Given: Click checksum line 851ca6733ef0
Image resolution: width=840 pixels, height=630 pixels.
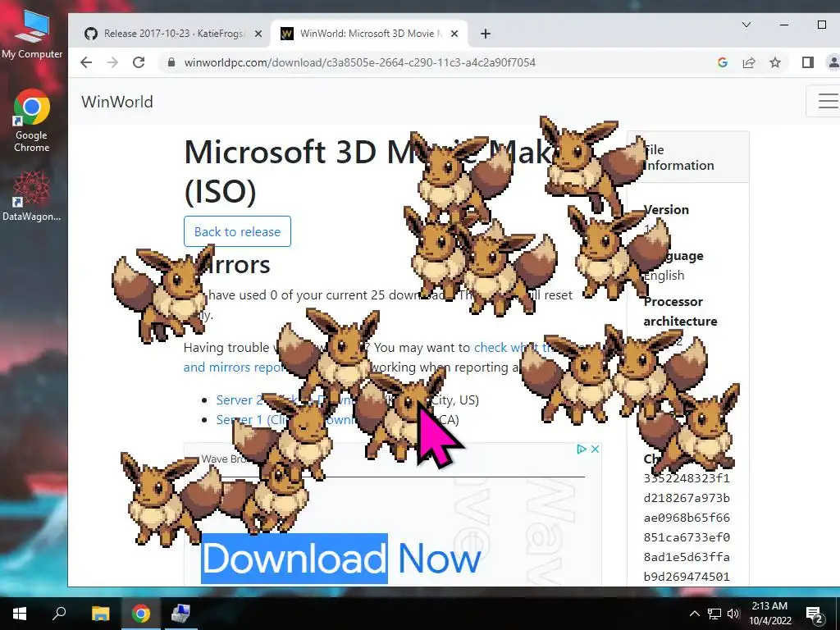Looking at the screenshot, I should pyautogui.click(x=687, y=537).
